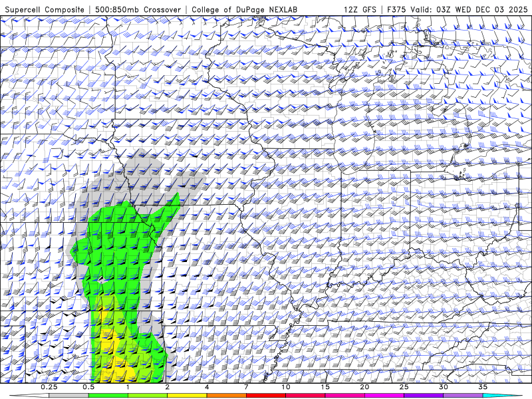Select the violet 25–30 color bar segment

pos(424,396)
